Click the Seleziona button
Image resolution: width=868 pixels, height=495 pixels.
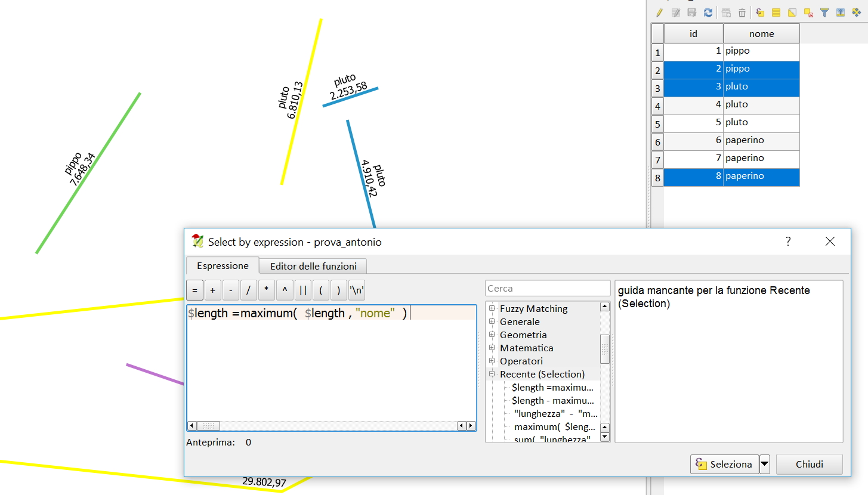coord(724,464)
